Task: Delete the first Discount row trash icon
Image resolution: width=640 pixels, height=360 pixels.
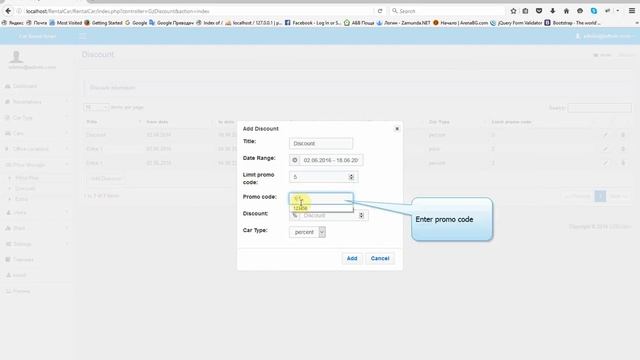Action: point(623,135)
